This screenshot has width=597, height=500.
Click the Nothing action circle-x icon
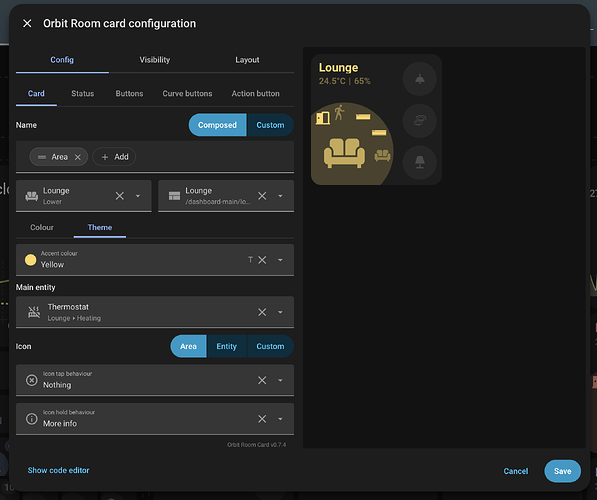(32, 380)
